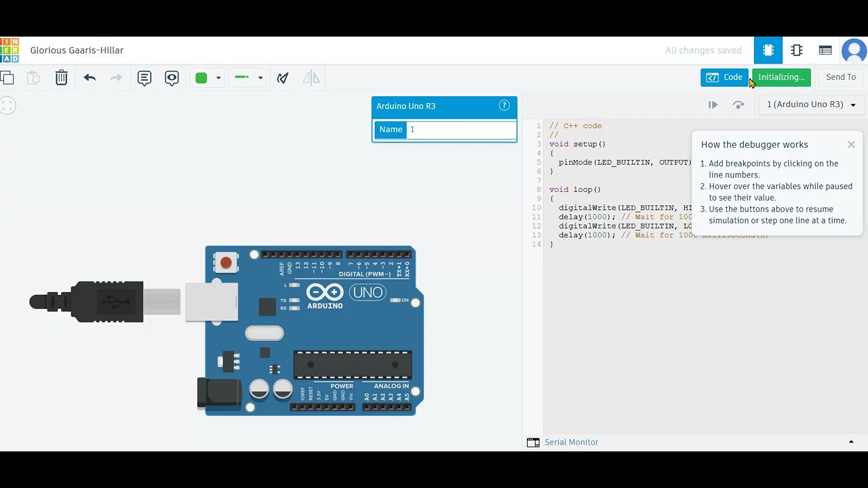
Task: Open the 1 (Arduino Uno R3) board dropdown
Action: pos(811,104)
